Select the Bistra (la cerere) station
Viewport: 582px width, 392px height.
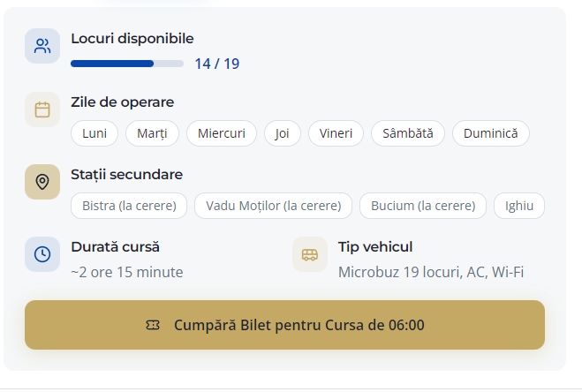[x=129, y=206]
